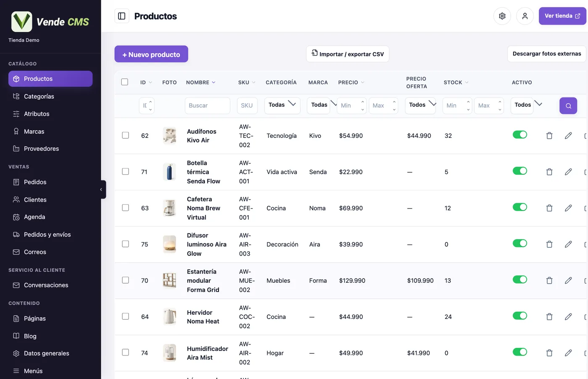Open Conversaciones in sidebar
Screen dimensions: 588x379
(x=50, y=285)
